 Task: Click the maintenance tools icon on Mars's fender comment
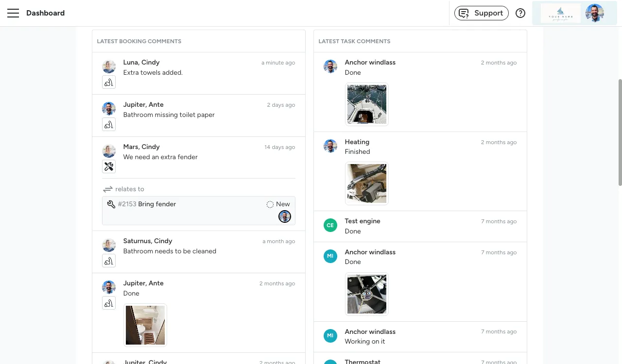click(108, 166)
